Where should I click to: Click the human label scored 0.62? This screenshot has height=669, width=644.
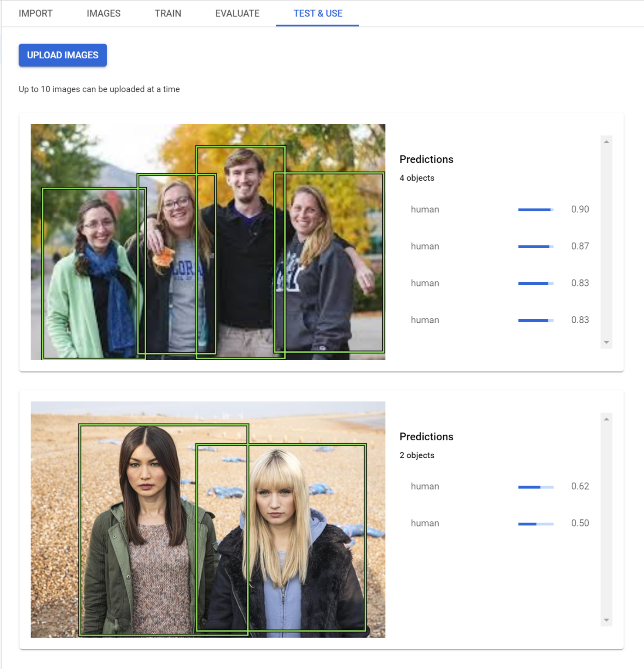(x=424, y=486)
